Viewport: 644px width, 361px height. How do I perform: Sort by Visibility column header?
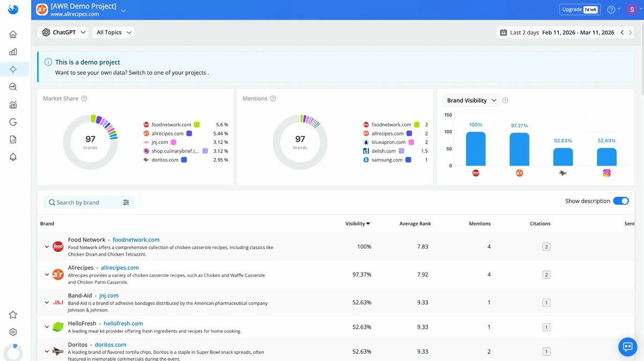point(357,223)
